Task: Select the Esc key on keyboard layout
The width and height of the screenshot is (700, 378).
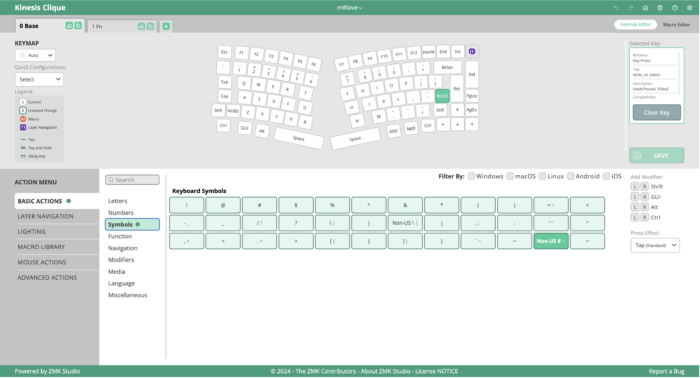Action: pyautogui.click(x=225, y=52)
